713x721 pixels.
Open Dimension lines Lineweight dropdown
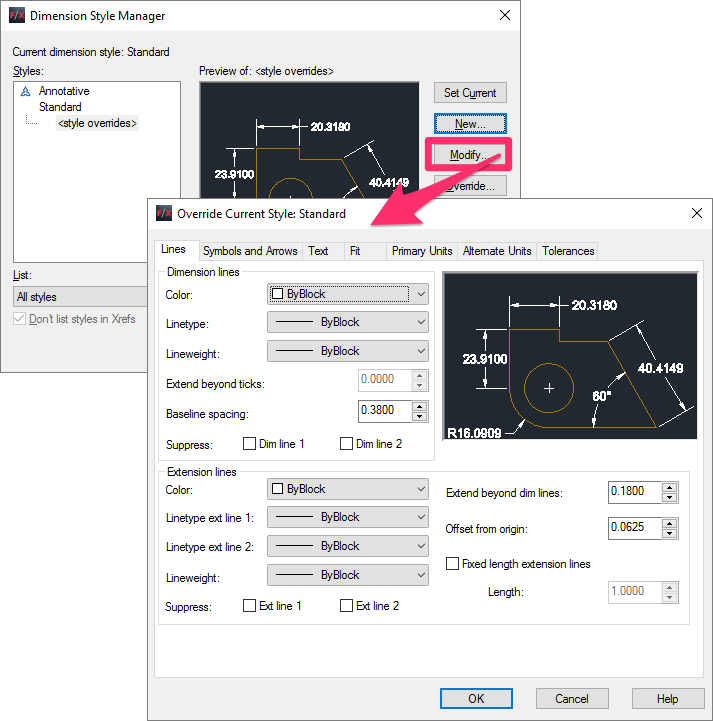348,351
